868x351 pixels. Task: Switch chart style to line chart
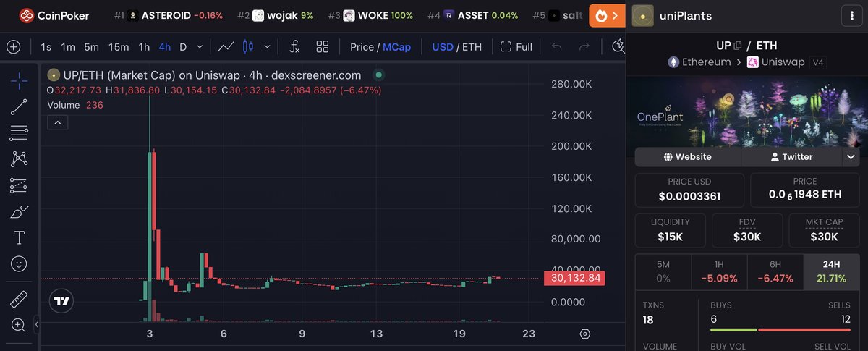pos(225,47)
